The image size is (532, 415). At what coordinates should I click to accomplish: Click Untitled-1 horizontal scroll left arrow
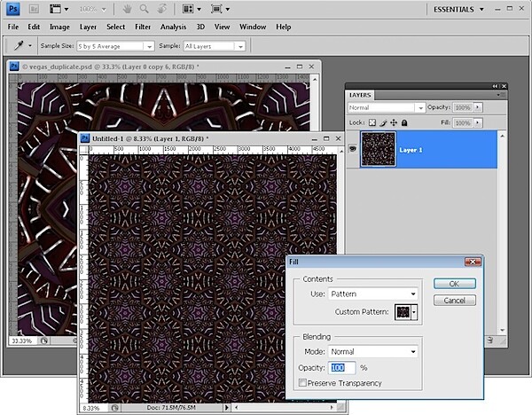point(236,408)
